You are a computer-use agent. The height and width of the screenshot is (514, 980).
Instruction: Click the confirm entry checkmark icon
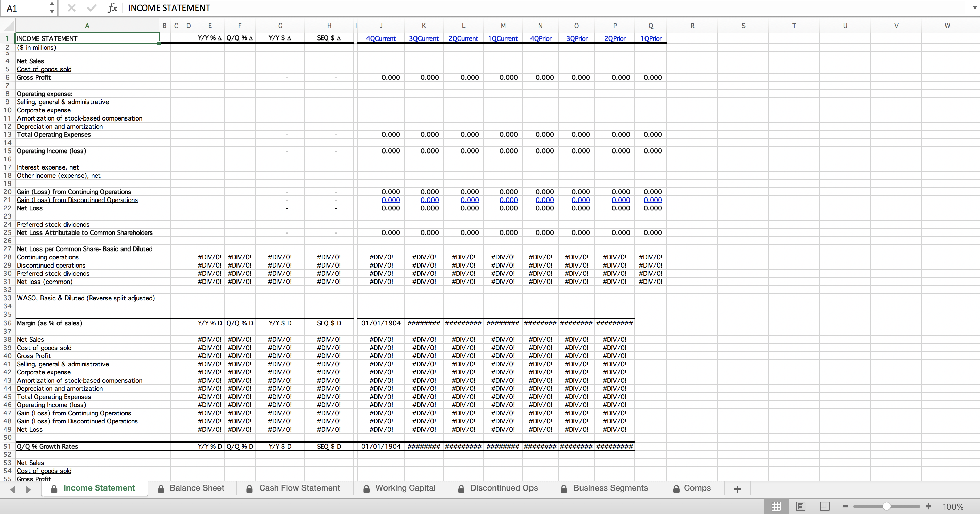pos(91,8)
